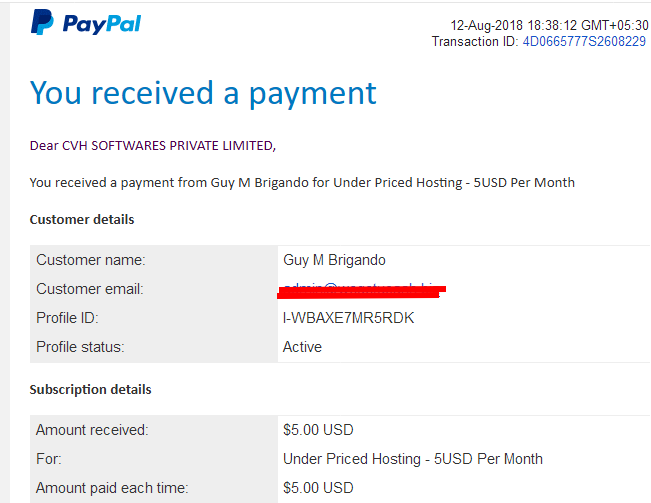Click the Amount received $5.00 USD value
Viewport: 651px width, 503px height.
[318, 430]
